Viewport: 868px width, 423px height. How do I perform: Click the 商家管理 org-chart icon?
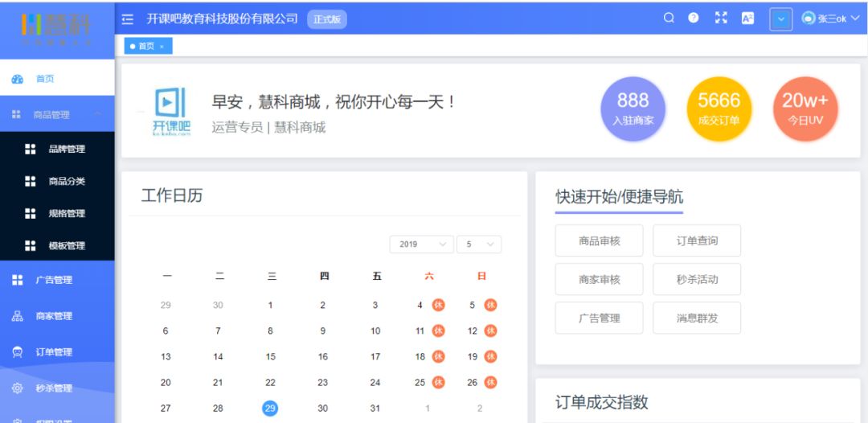[17, 316]
